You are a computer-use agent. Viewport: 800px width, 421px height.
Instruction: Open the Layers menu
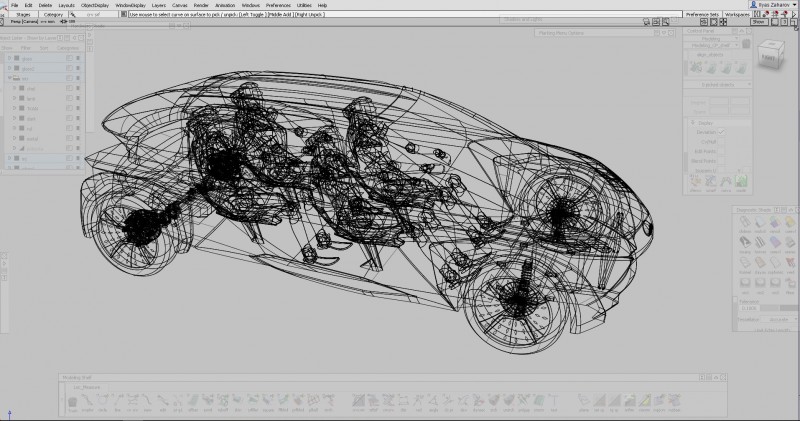coord(159,5)
